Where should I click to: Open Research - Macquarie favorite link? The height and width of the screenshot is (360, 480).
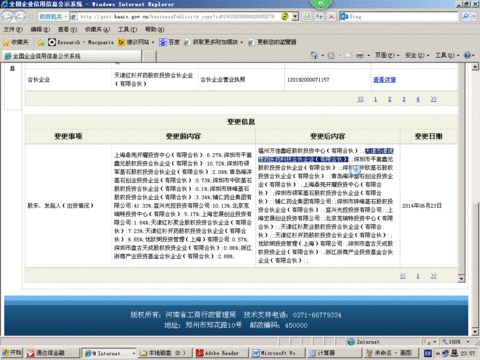point(81,42)
